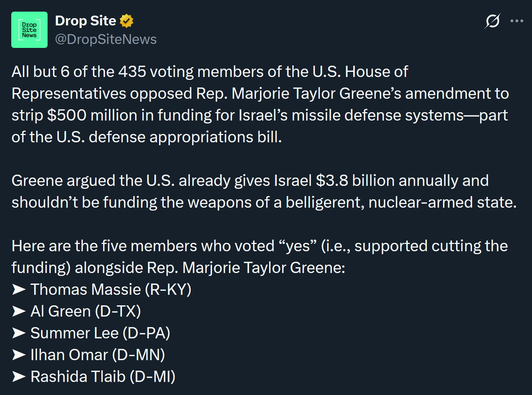Click the Rashida Tlaib (D-MI) line

point(103,376)
